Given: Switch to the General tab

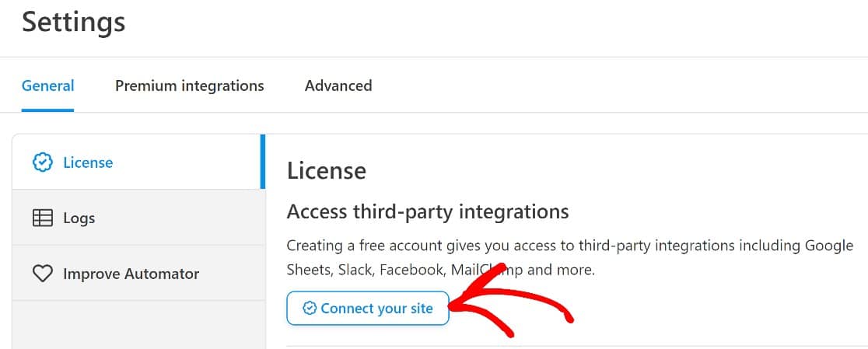Looking at the screenshot, I should (47, 86).
